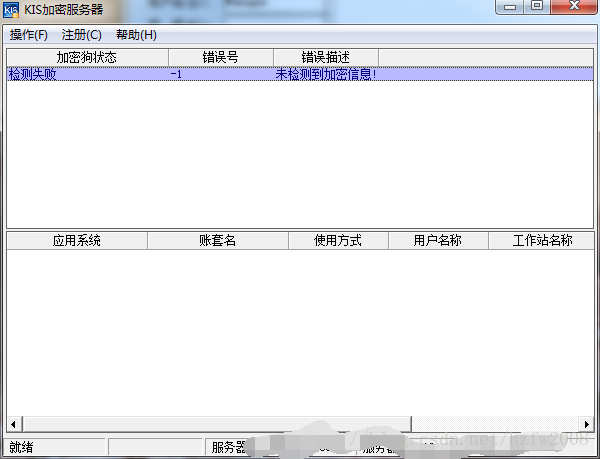The width and height of the screenshot is (600, 459).
Task: Click the left scroll arrow
Action: coord(14,424)
